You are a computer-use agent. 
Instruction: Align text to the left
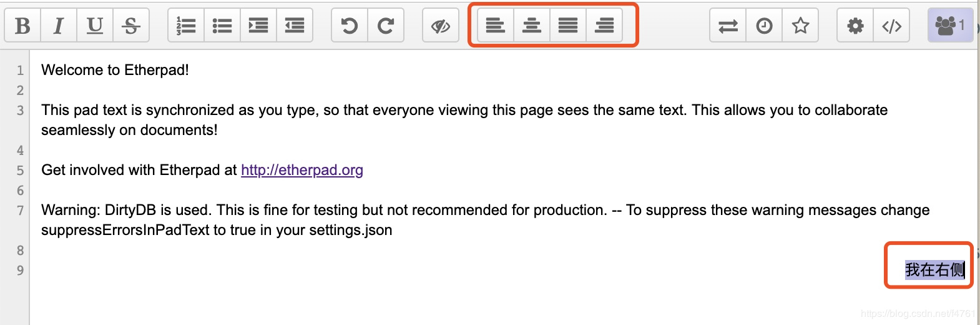pyautogui.click(x=496, y=26)
